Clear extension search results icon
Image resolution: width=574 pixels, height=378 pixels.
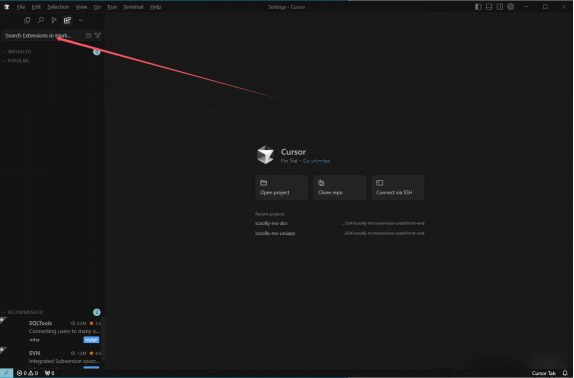(x=88, y=35)
